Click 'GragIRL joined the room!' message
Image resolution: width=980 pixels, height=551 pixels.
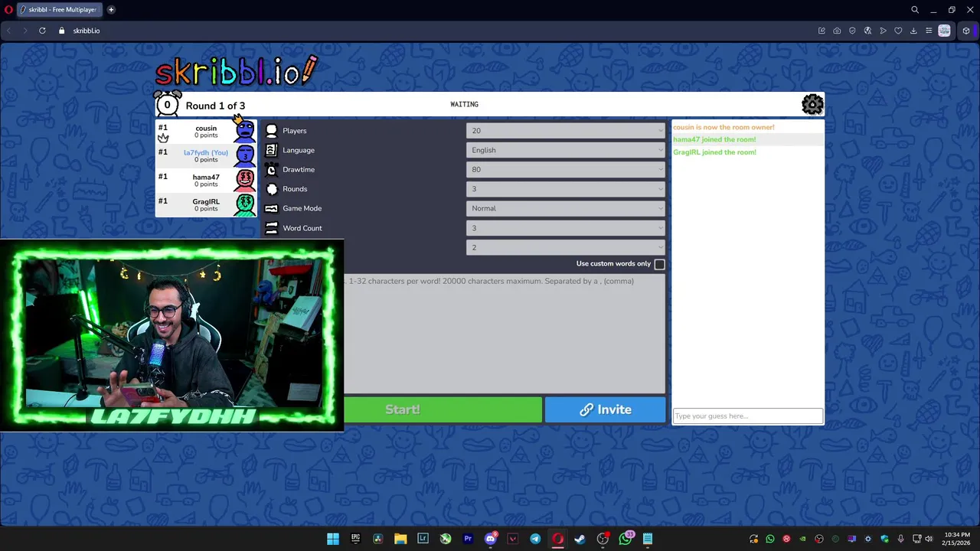click(x=714, y=152)
